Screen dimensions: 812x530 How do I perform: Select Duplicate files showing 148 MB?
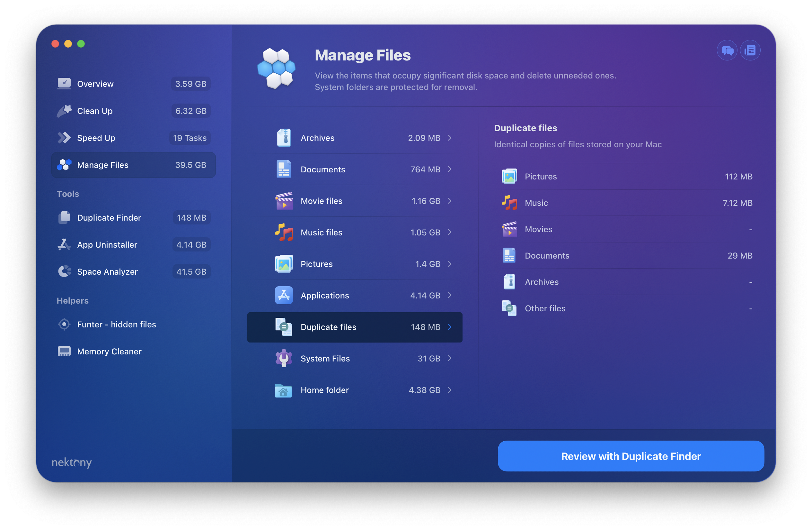click(355, 327)
